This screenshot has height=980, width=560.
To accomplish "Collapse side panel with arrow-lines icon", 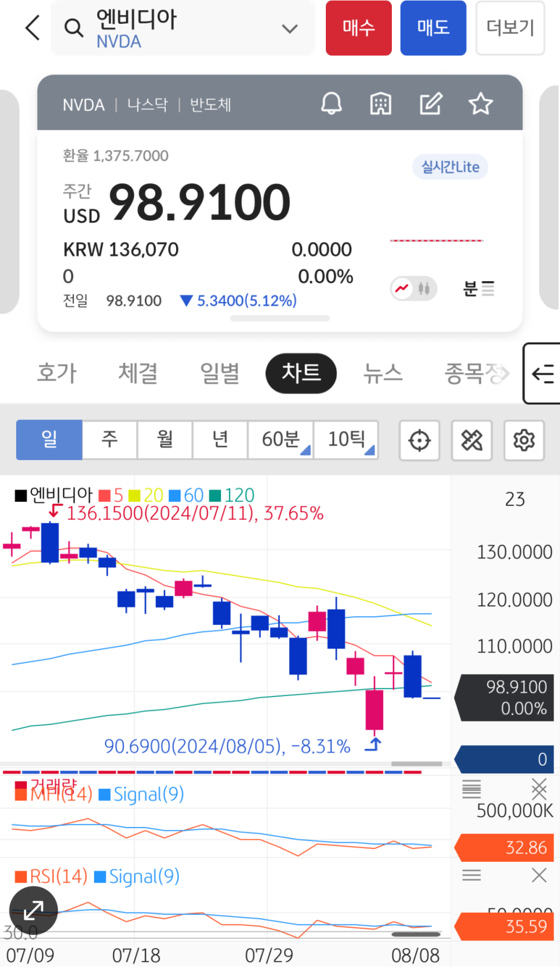I will pos(543,373).
